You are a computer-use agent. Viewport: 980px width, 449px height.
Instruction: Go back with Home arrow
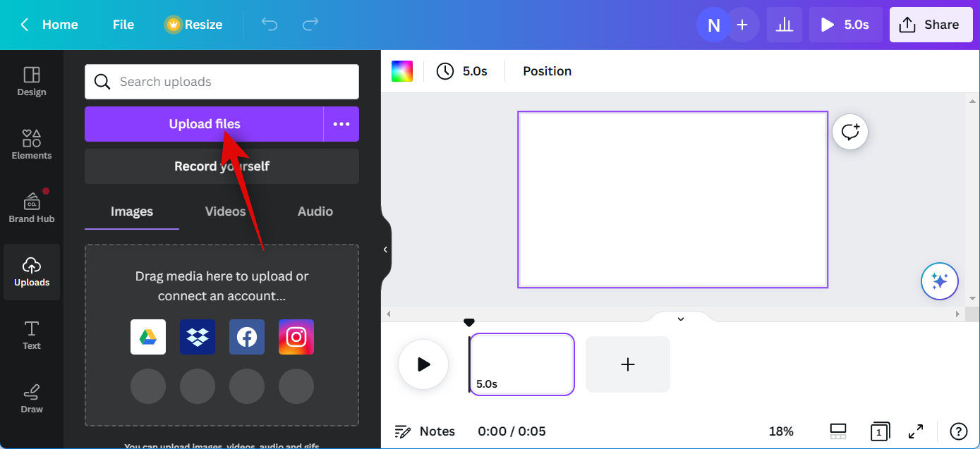click(48, 25)
